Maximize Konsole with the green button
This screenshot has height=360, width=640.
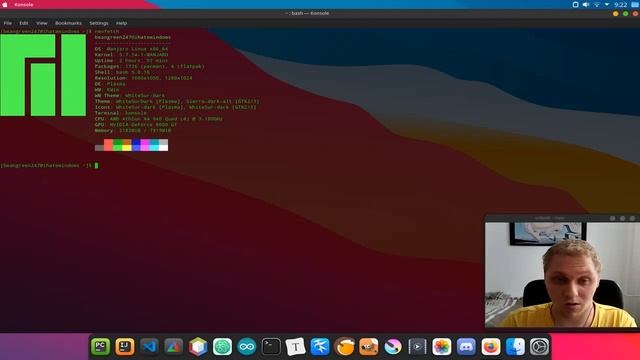[625, 13]
